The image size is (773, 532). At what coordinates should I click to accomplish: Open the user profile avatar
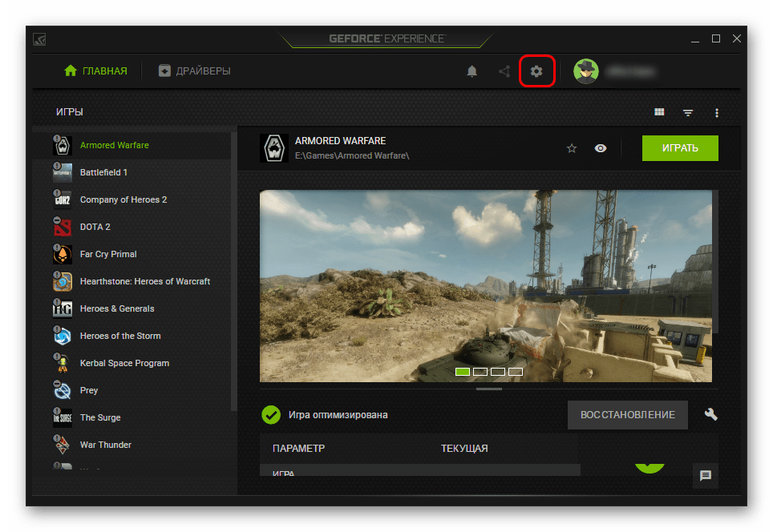coord(586,71)
